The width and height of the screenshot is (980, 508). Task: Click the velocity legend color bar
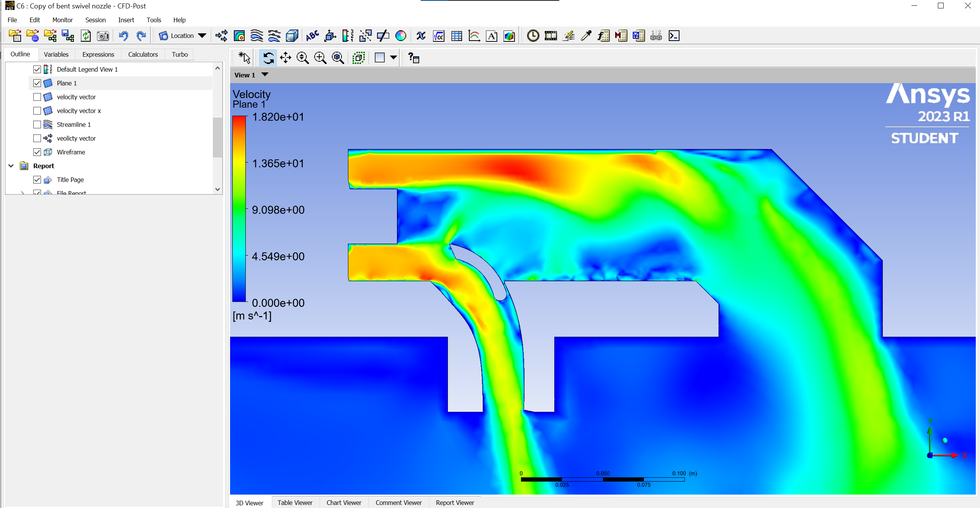(239, 209)
